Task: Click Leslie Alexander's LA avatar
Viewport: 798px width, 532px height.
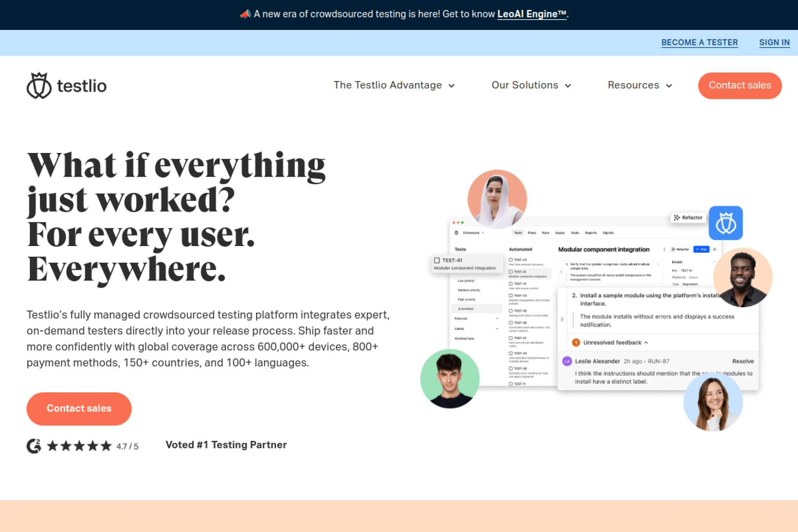Action: [567, 361]
